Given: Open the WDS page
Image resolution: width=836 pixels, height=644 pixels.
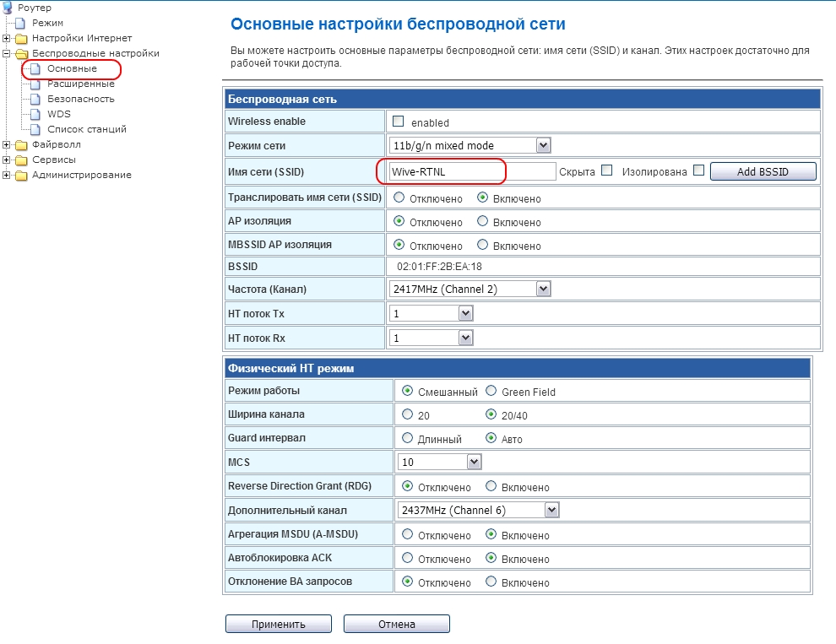Looking at the screenshot, I should [58, 114].
